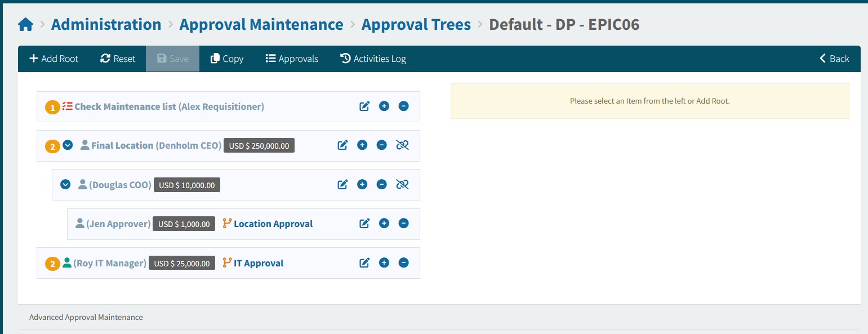Navigate to Approval Maintenance breadcrumb
Screen dimensions: 868x334
[x=261, y=24]
